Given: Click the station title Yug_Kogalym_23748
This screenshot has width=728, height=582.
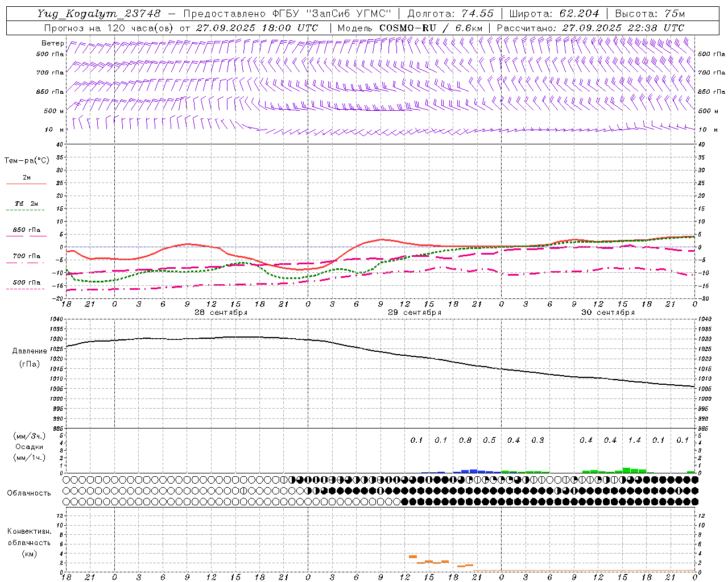Looking at the screenshot, I should click(x=99, y=13).
